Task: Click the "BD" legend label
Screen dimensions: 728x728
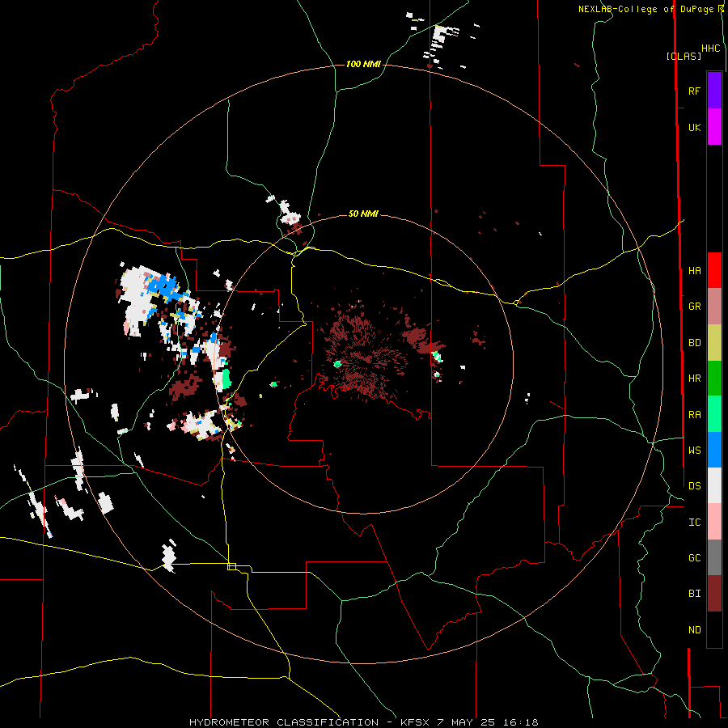Action: click(x=695, y=343)
